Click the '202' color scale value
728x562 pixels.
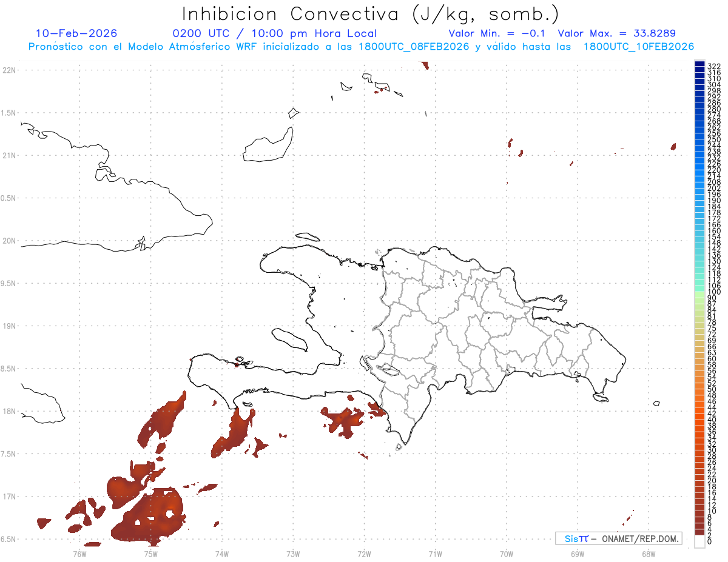pyautogui.click(x=713, y=188)
